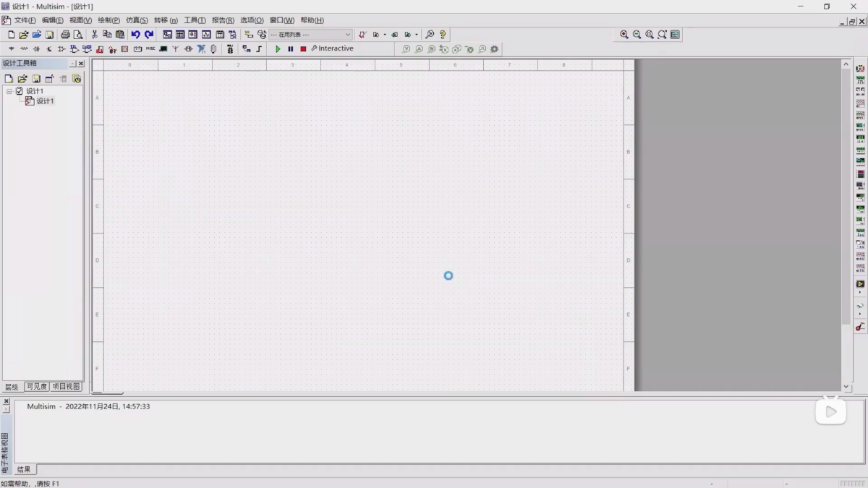
Task: Close the Design Toolbox panel
Action: click(81, 64)
